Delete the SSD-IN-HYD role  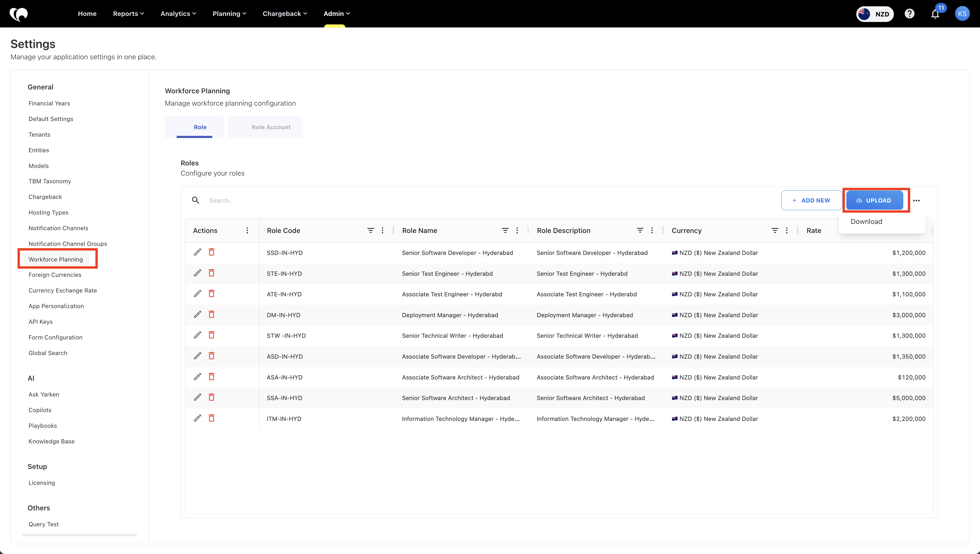tap(211, 252)
